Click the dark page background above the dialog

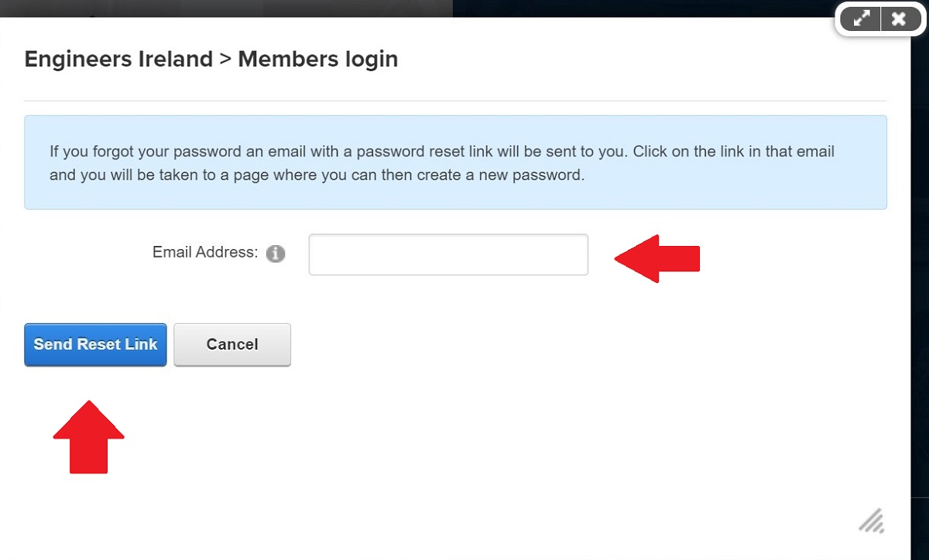coord(226,8)
